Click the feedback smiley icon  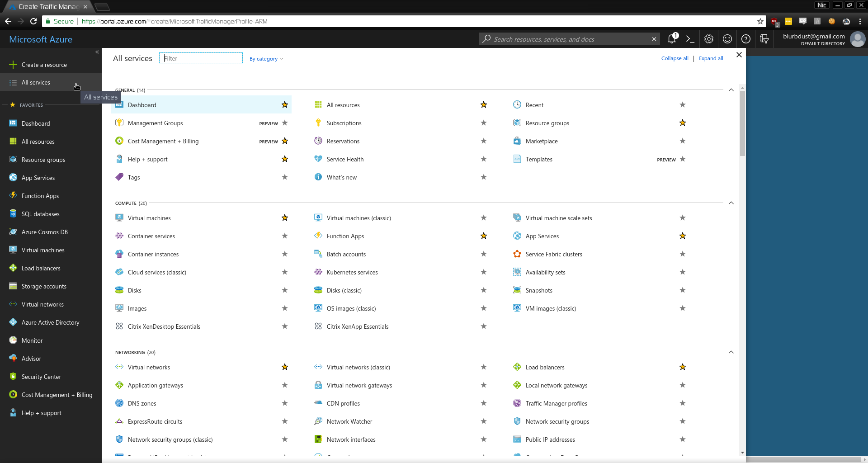click(727, 39)
